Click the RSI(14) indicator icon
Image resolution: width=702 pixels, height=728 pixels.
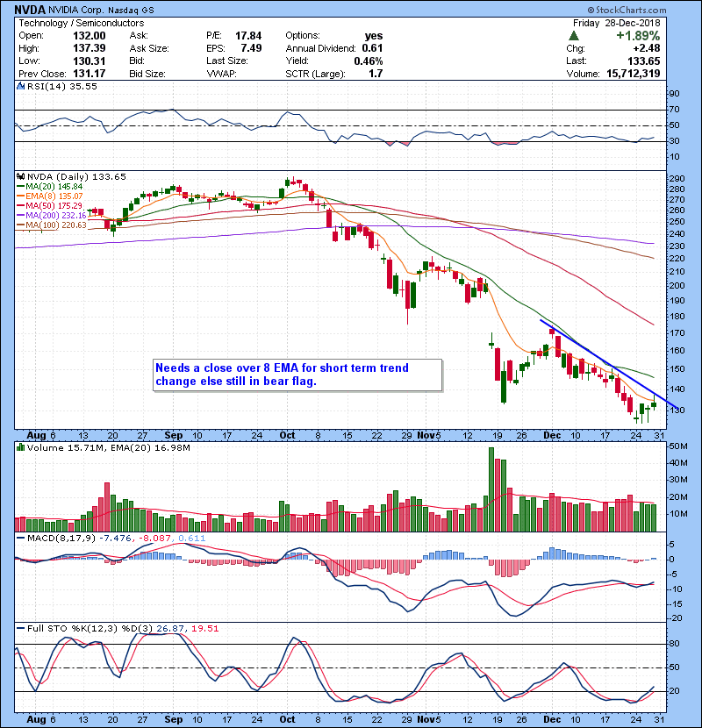[x=20, y=86]
